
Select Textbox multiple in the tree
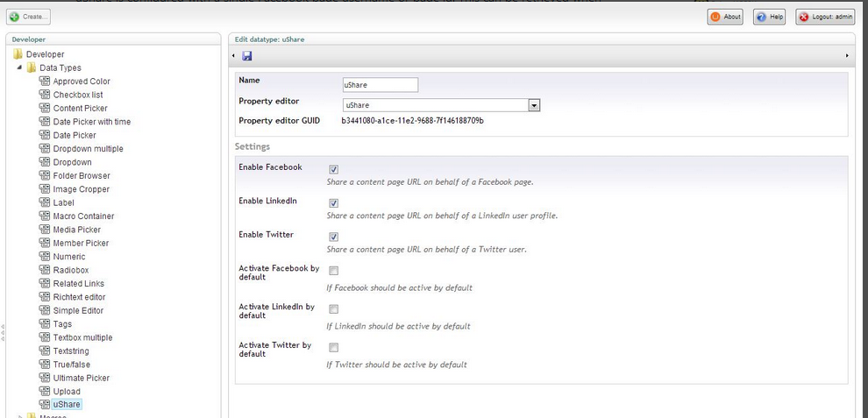tap(82, 337)
